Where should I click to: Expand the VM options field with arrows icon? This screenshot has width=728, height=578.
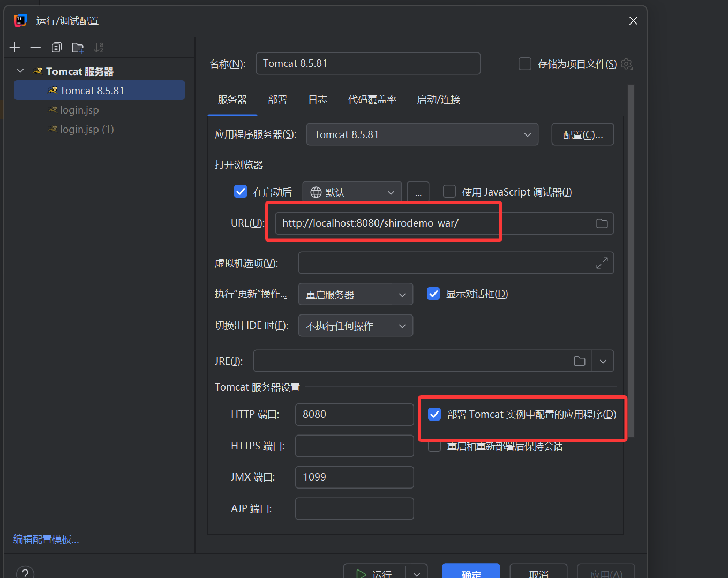pos(602,263)
